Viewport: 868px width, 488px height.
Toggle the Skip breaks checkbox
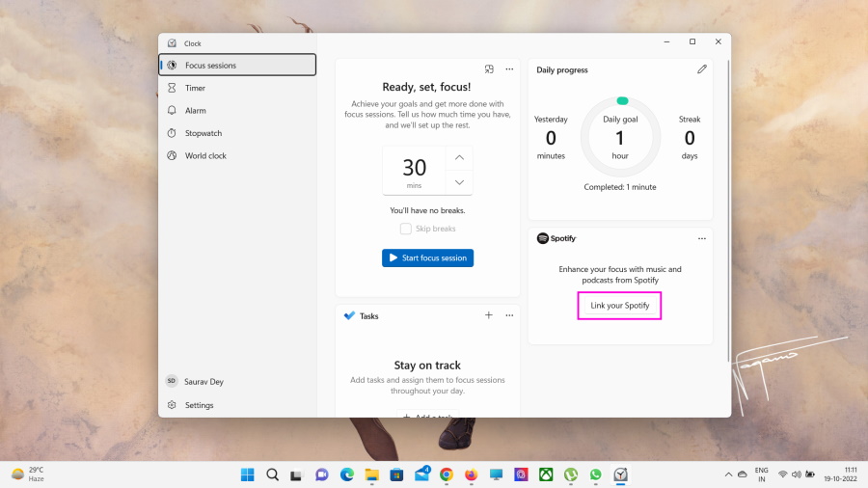[406, 229]
